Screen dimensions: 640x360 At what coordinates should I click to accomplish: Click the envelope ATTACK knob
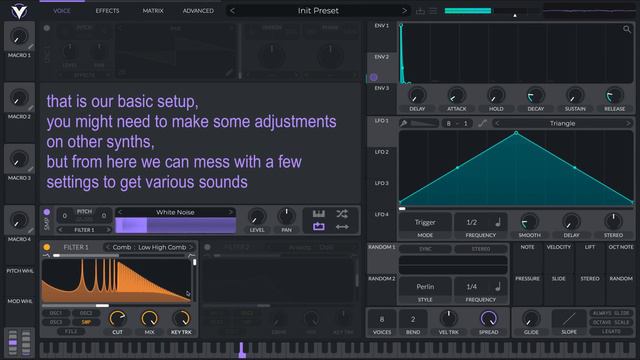pos(456,96)
